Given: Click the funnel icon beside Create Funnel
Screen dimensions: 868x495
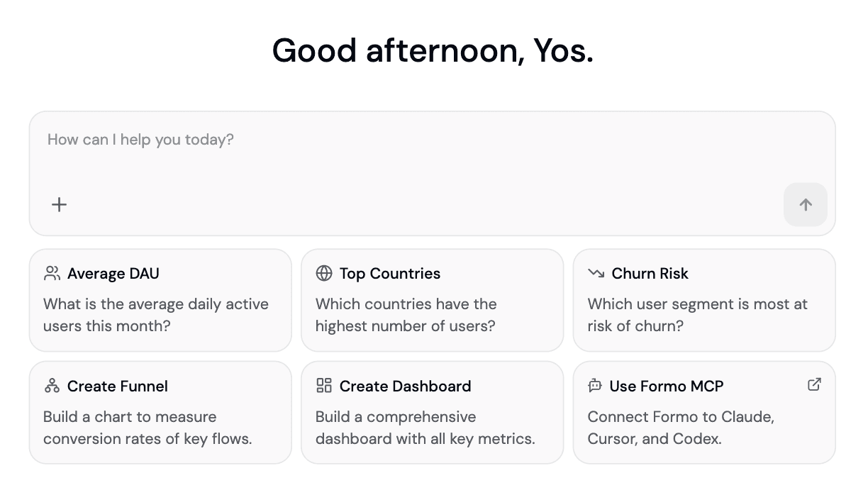Looking at the screenshot, I should [52, 386].
